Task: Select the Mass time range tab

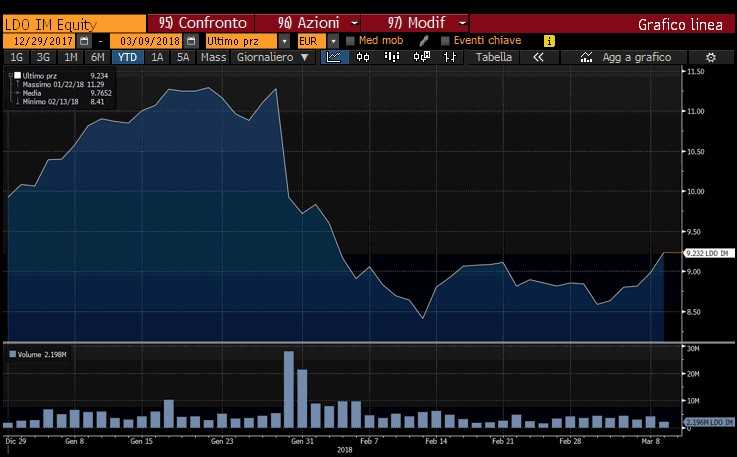Action: pyautogui.click(x=213, y=57)
